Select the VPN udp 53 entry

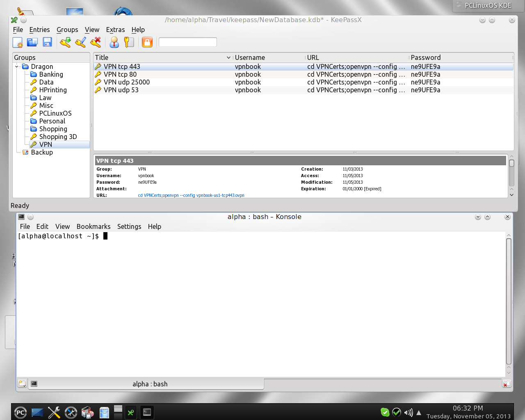pyautogui.click(x=304, y=90)
